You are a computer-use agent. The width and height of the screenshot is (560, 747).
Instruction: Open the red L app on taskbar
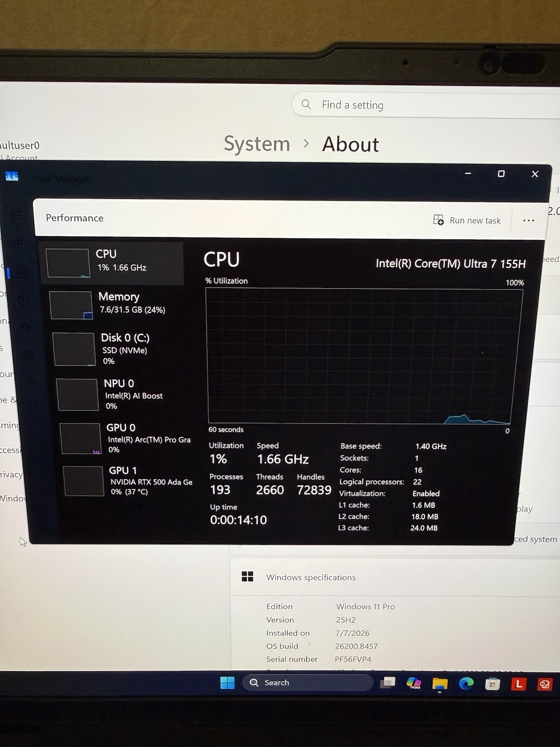[x=518, y=684]
